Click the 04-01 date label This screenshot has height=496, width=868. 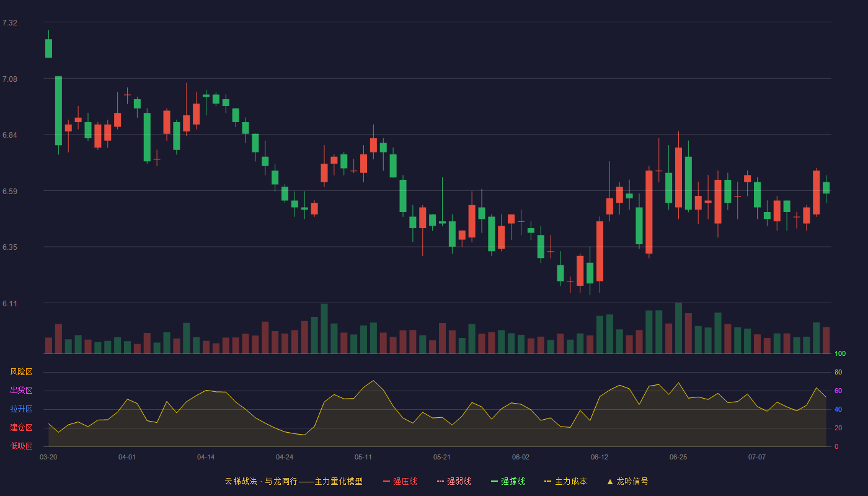point(127,457)
